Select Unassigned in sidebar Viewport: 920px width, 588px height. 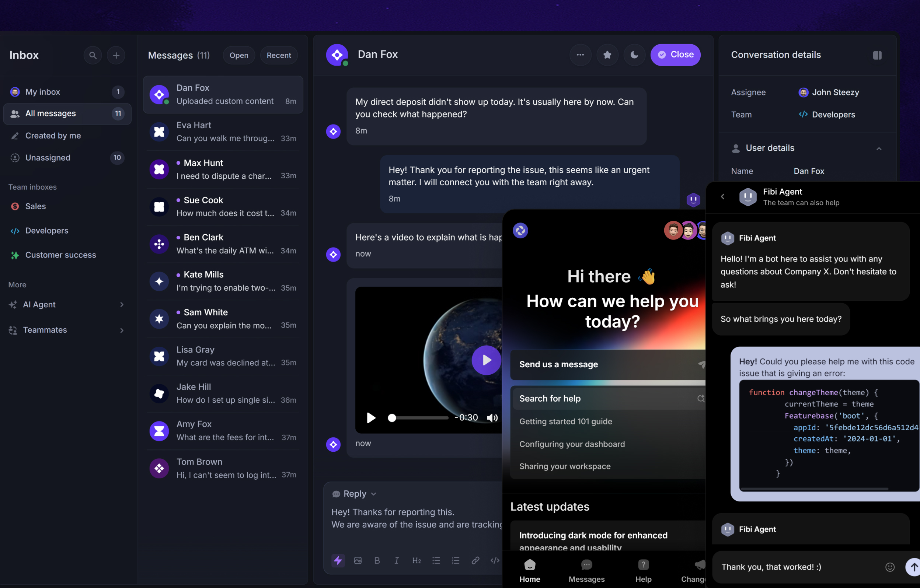pos(67,158)
